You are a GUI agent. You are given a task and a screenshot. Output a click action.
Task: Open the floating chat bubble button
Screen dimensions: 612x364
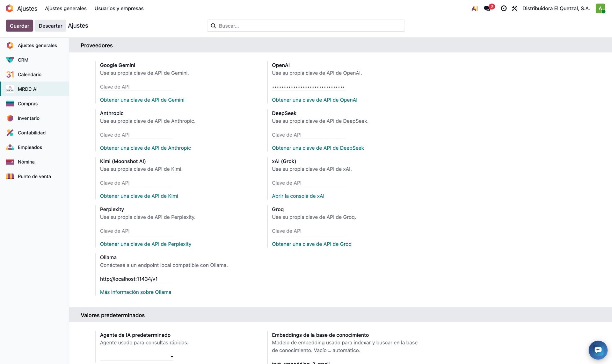pyautogui.click(x=598, y=350)
